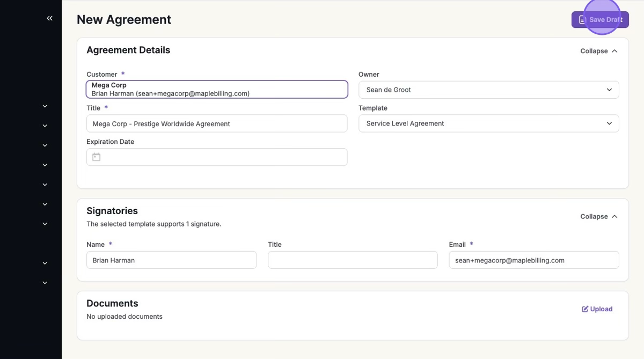
Task: Collapse the Signatories section
Action: pos(598,217)
